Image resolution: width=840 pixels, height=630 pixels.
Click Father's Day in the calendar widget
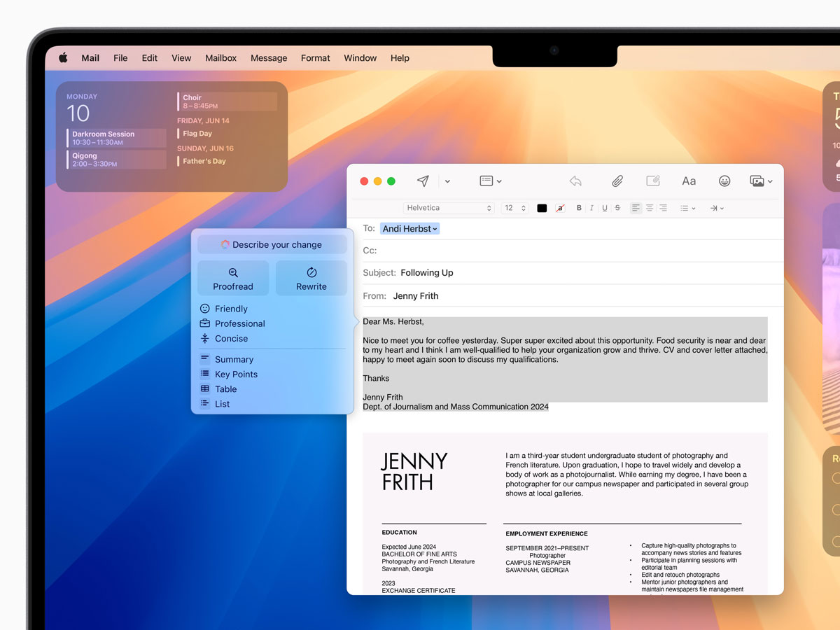[204, 161]
